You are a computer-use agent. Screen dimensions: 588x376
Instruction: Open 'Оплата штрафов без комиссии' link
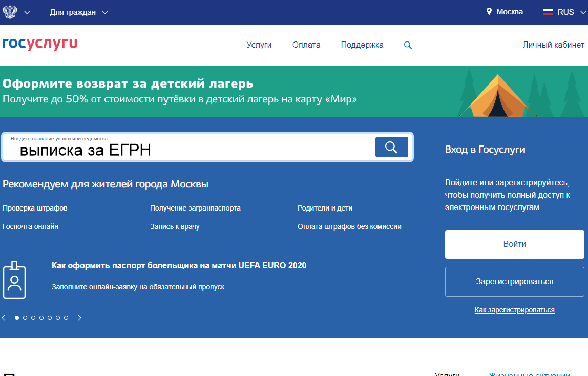coord(349,226)
